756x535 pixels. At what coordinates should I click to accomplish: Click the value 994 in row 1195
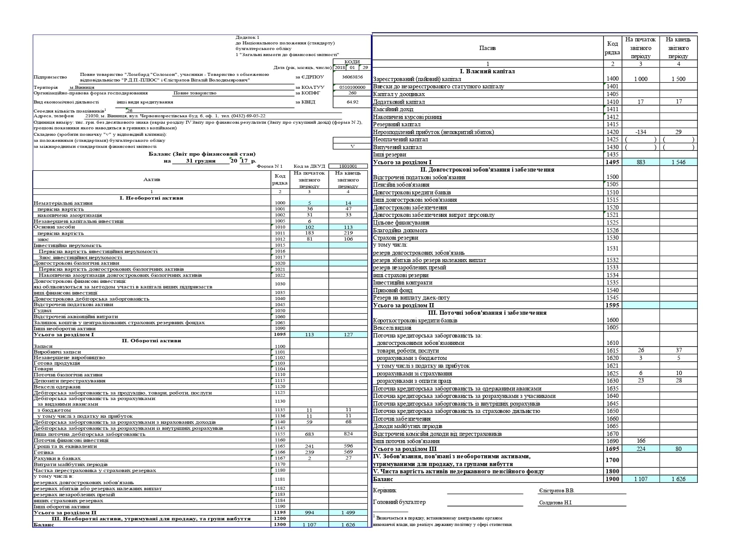click(309, 513)
